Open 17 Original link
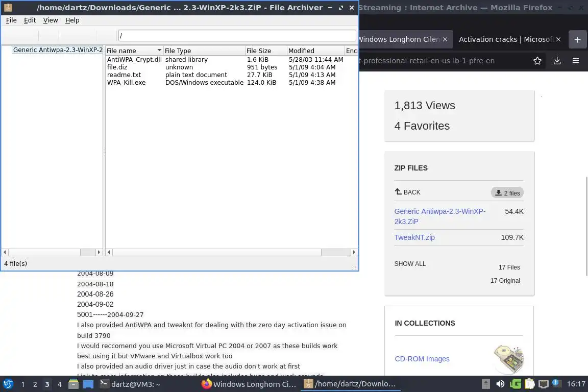This screenshot has height=392, width=588. click(x=505, y=281)
